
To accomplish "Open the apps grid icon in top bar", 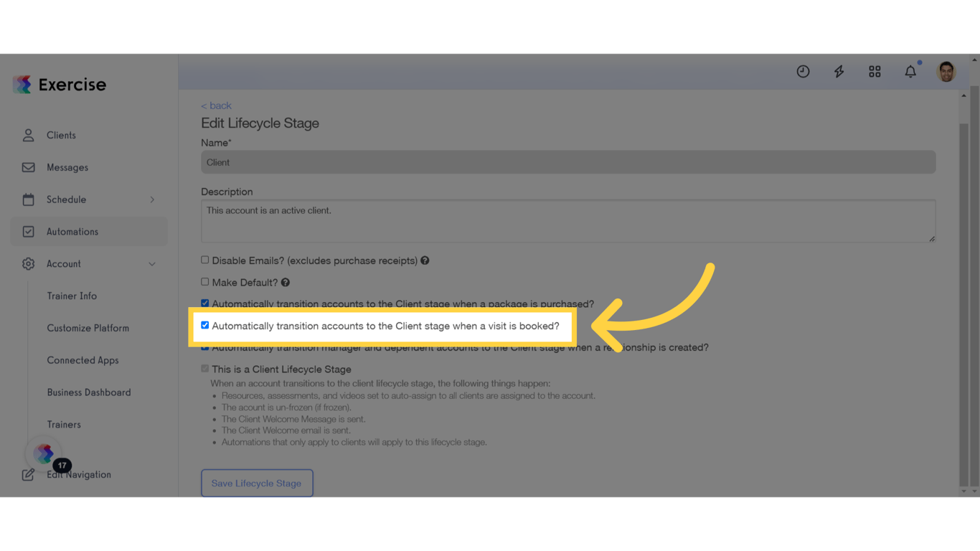I will [875, 71].
